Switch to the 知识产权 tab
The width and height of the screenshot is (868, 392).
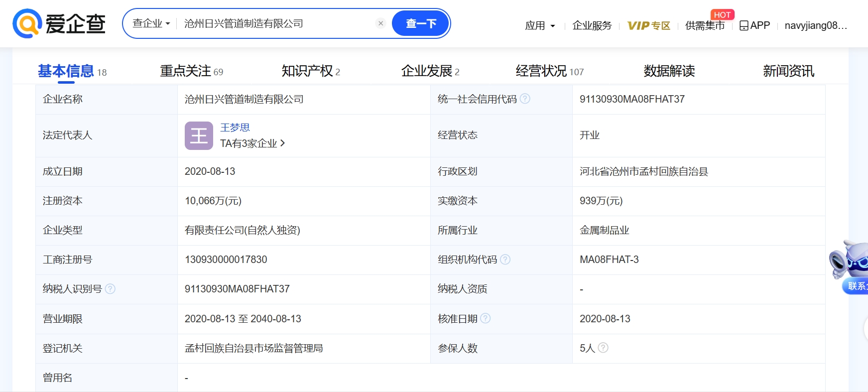pos(311,71)
